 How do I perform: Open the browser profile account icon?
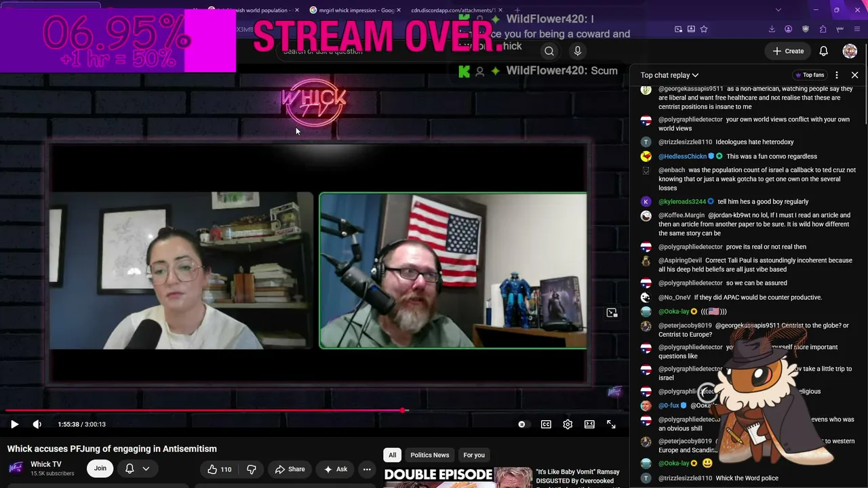click(788, 29)
